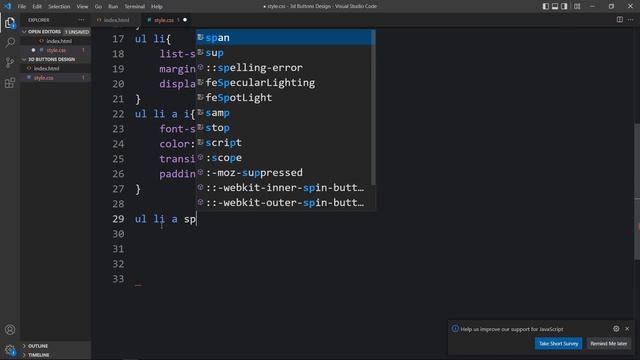Open the Go menu
The height and width of the screenshot is (360, 640).
pyautogui.click(x=98, y=7)
